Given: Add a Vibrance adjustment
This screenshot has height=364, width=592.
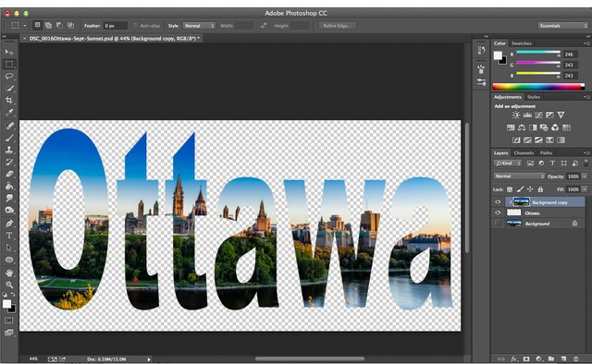Looking at the screenshot, I should point(561,115).
